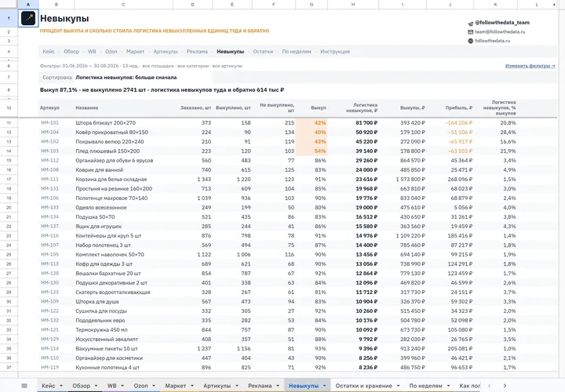This screenshot has width=565, height=392.
Task: Click the Telegram icon next to @followthedata_team
Action: click(x=471, y=24)
